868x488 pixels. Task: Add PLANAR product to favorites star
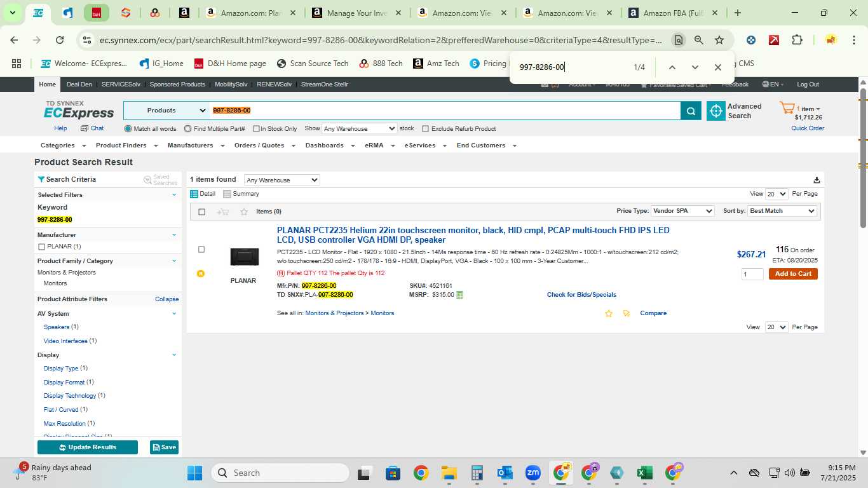point(609,313)
